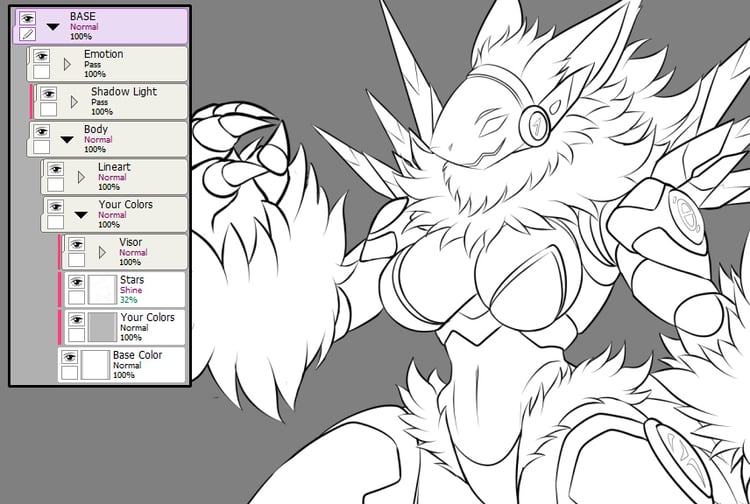Check the box under Shadow Light's eye
Viewport: 750px width, 504px height.
48,109
